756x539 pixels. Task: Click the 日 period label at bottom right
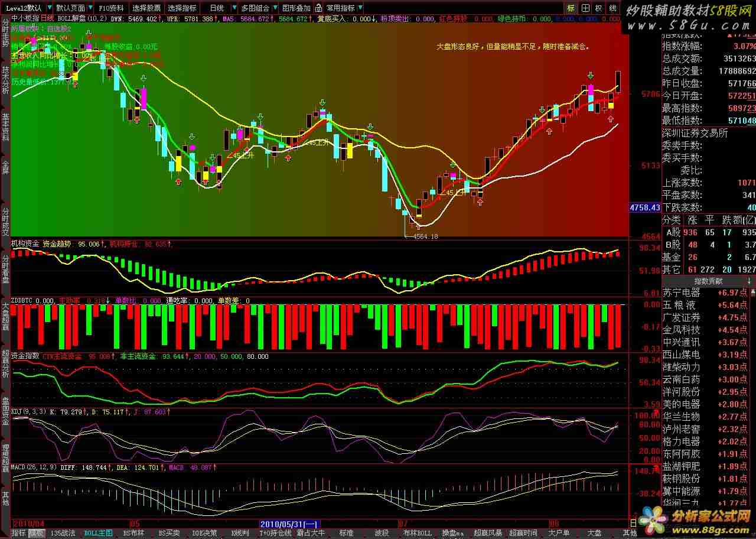(633, 524)
